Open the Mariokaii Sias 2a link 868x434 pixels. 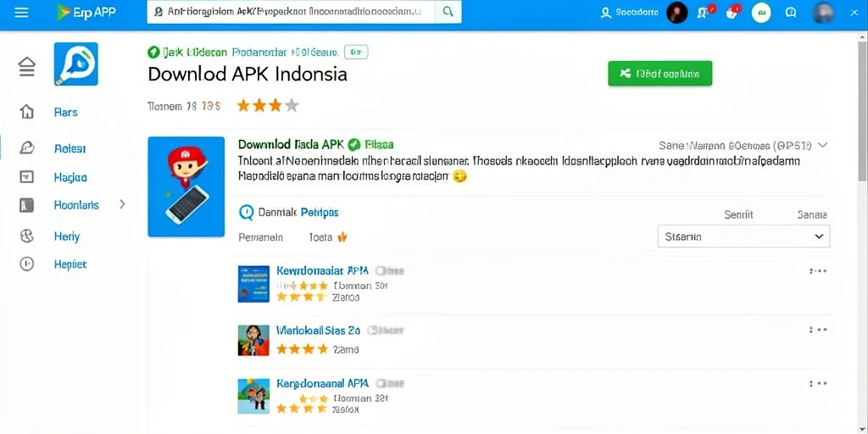318,331
